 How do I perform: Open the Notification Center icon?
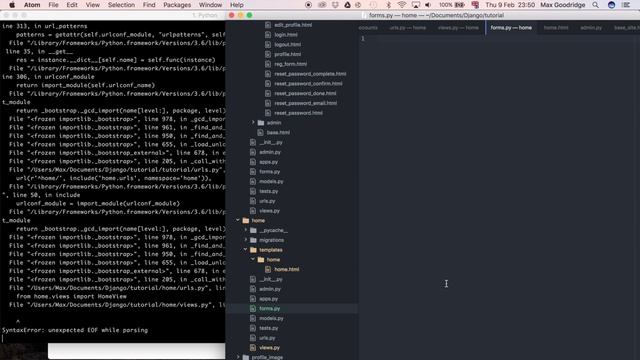click(626, 5)
